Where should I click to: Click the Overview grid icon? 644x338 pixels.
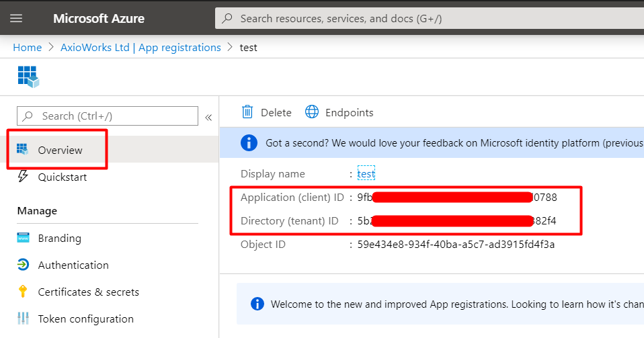click(x=23, y=149)
